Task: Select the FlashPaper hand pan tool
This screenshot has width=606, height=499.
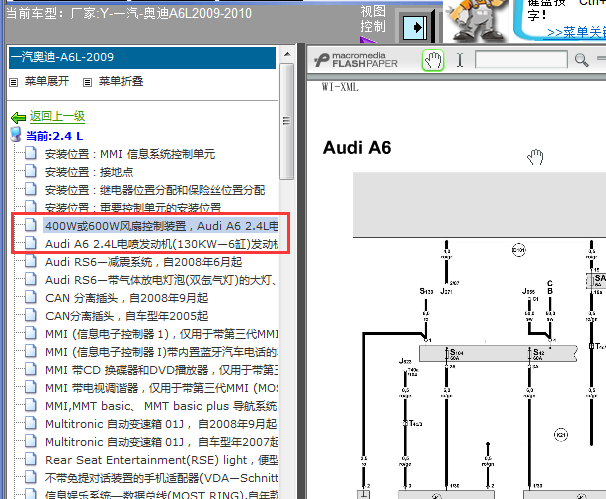Action: click(432, 60)
